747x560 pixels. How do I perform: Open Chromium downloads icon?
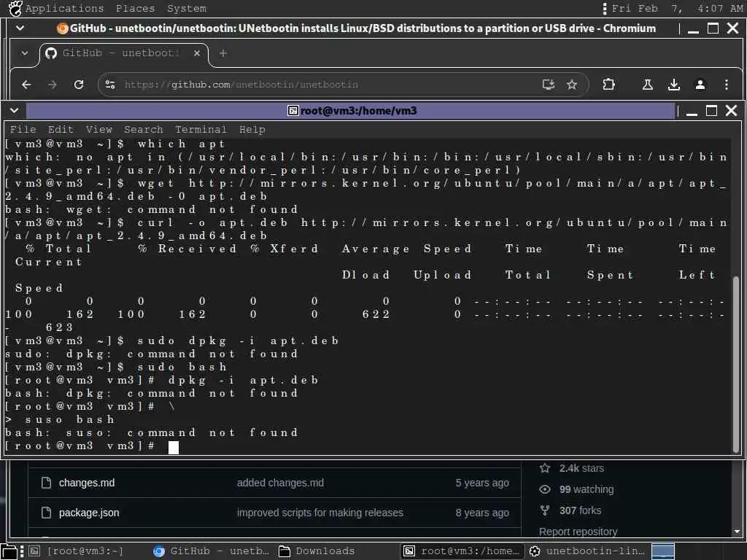[673, 85]
